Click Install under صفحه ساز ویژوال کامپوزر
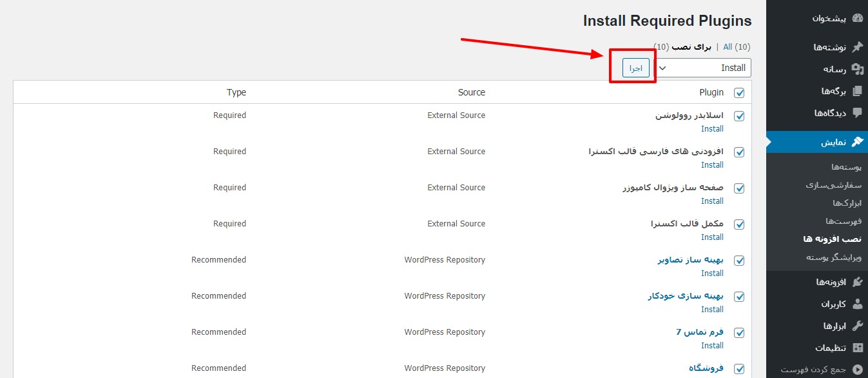The image size is (868, 378). point(712,201)
